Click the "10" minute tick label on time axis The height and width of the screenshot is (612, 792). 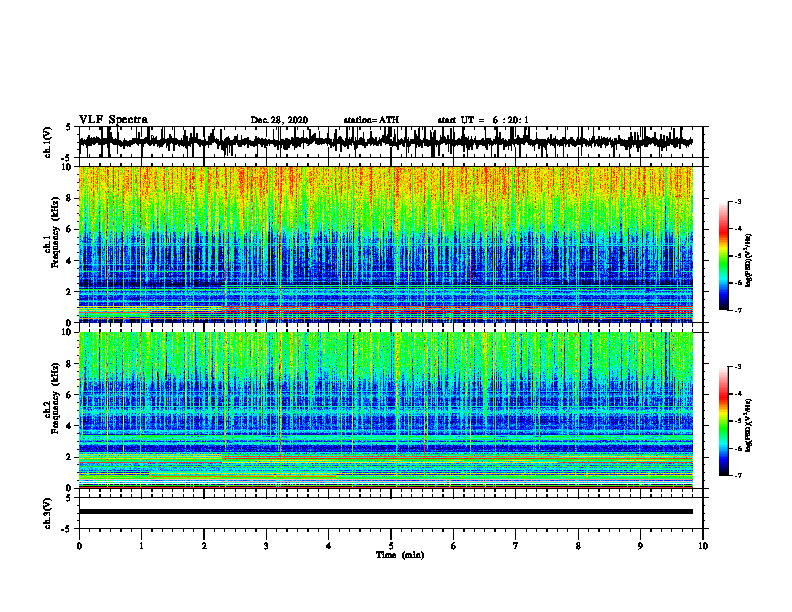[703, 546]
